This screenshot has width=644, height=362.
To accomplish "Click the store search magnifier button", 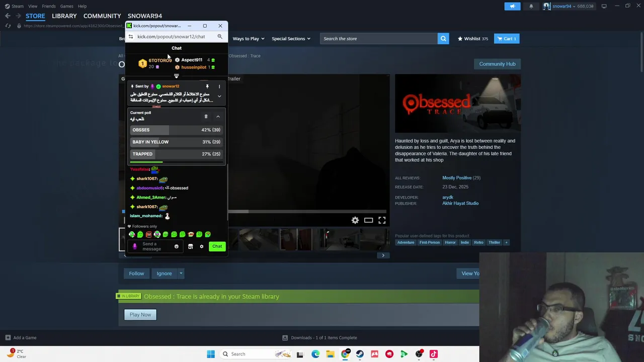I will click(443, 39).
